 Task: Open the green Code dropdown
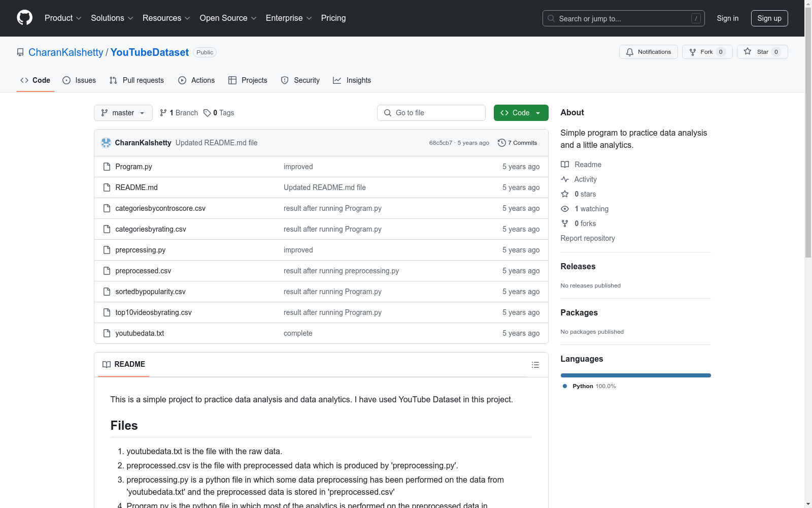click(x=521, y=113)
